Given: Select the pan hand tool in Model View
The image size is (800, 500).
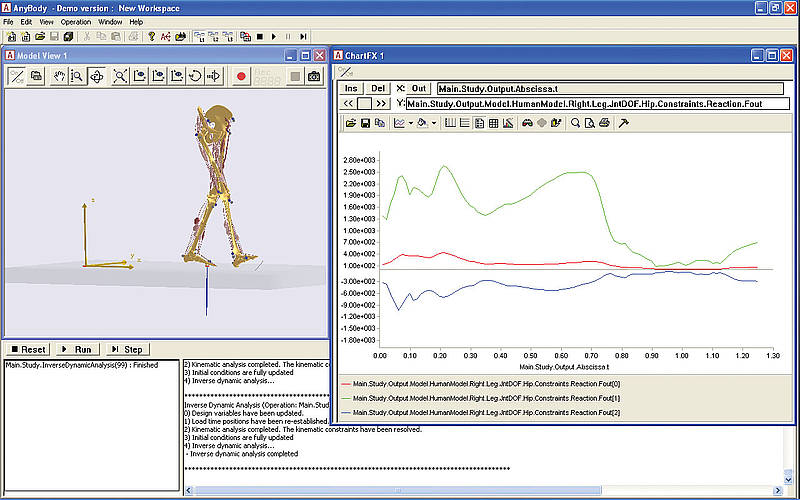Looking at the screenshot, I should (60, 77).
